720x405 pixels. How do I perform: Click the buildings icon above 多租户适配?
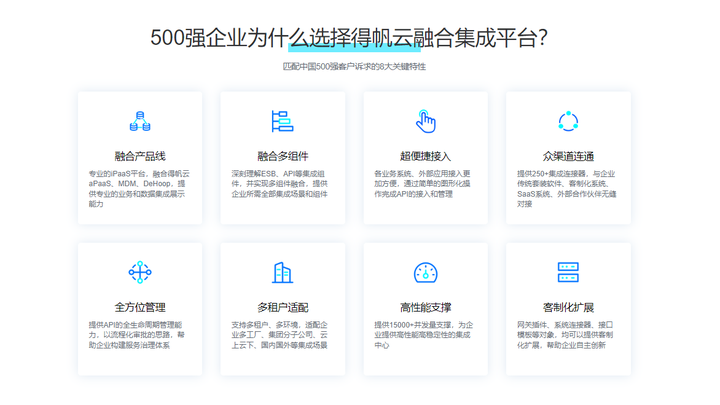[x=282, y=272]
